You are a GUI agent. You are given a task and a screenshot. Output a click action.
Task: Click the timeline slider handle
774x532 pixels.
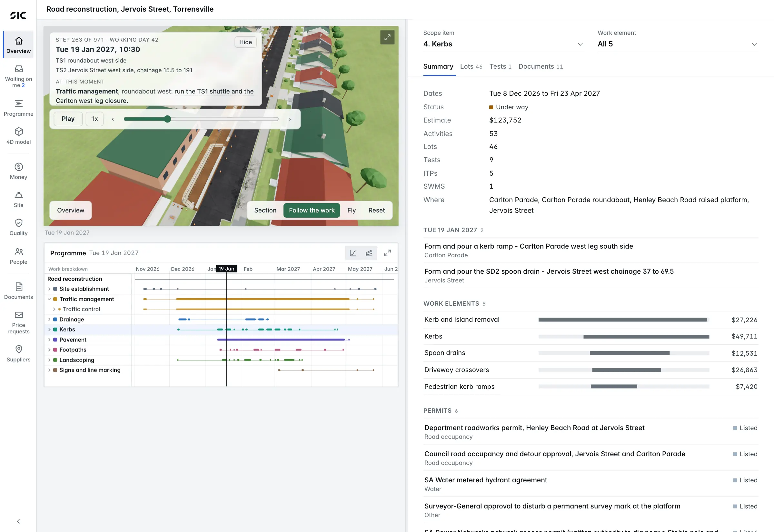pyautogui.click(x=167, y=119)
